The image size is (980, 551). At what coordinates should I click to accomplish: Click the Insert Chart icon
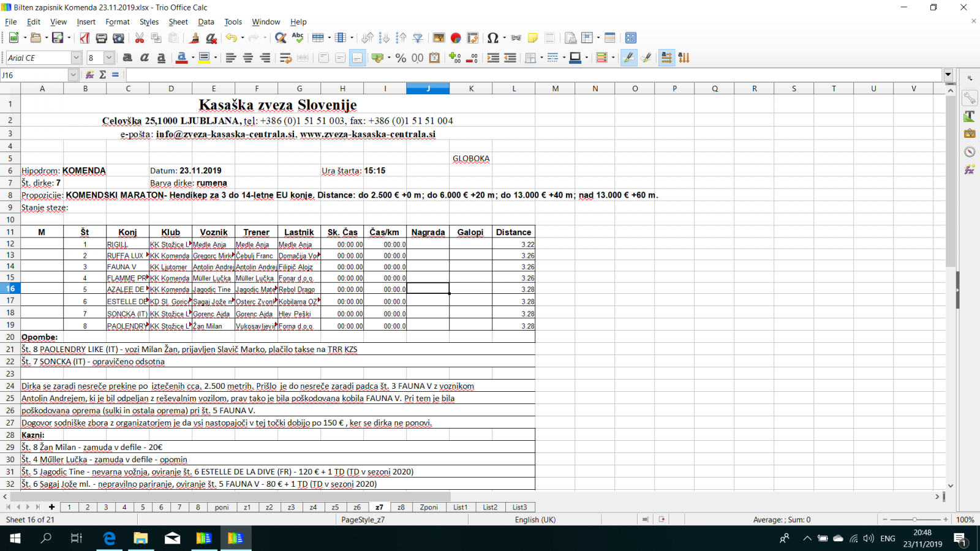[x=456, y=38]
